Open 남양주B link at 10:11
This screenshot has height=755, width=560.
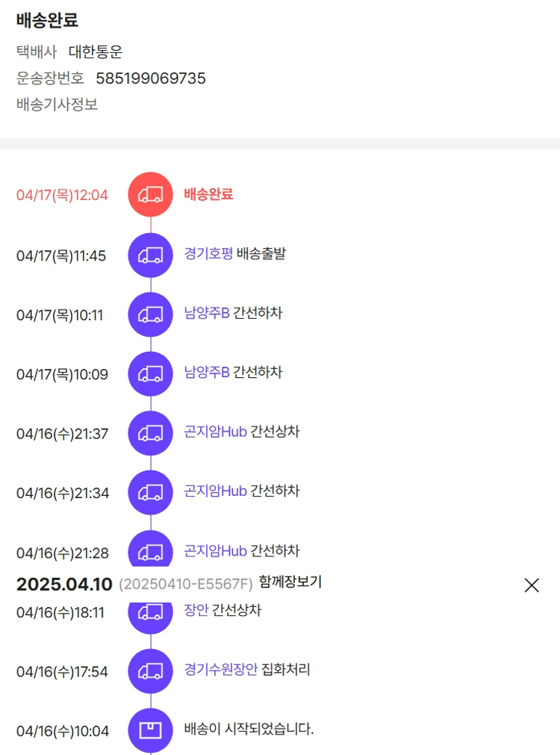coord(207,313)
